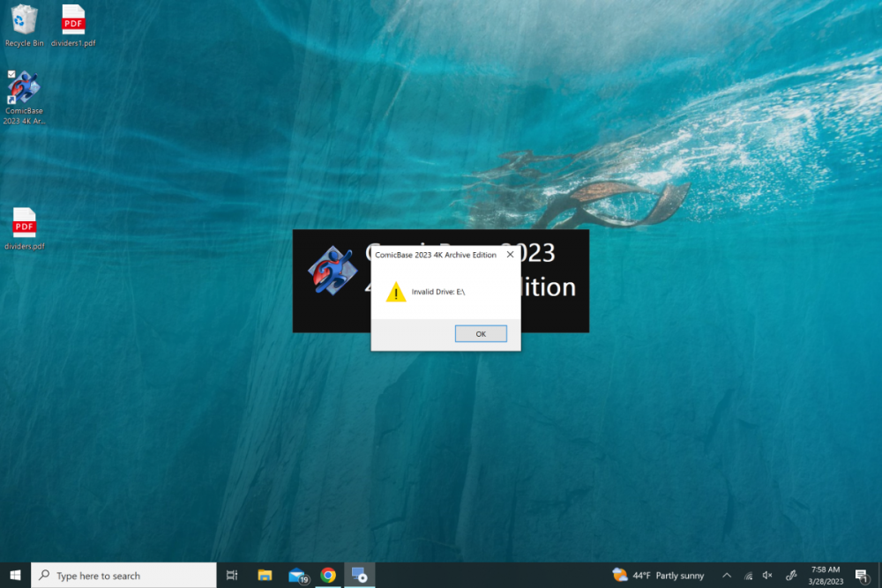Open the Mail app in the taskbar
The image size is (882, 588).
coord(297,576)
